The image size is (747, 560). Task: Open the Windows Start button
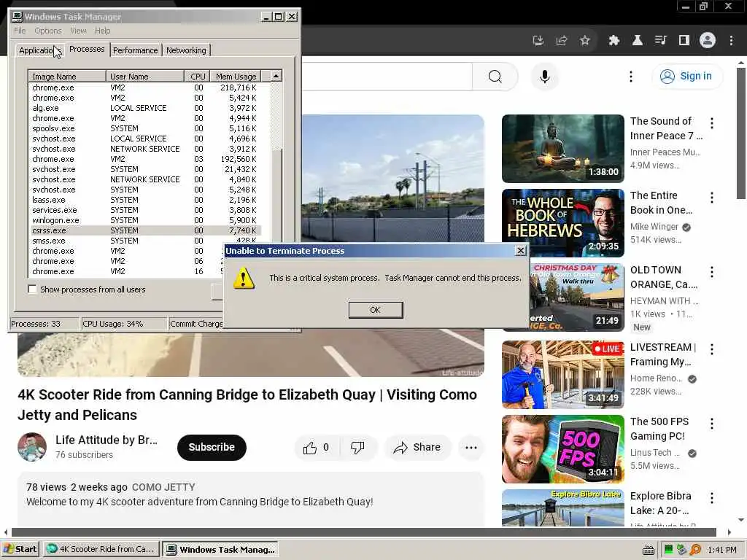point(20,549)
